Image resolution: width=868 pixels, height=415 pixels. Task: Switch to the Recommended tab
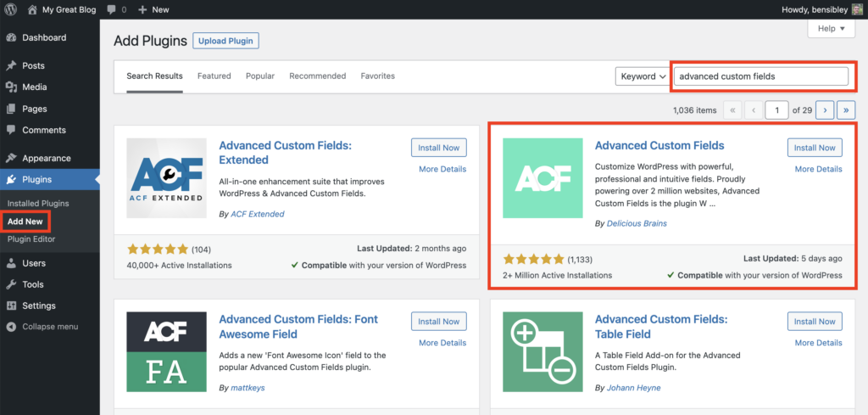point(318,76)
